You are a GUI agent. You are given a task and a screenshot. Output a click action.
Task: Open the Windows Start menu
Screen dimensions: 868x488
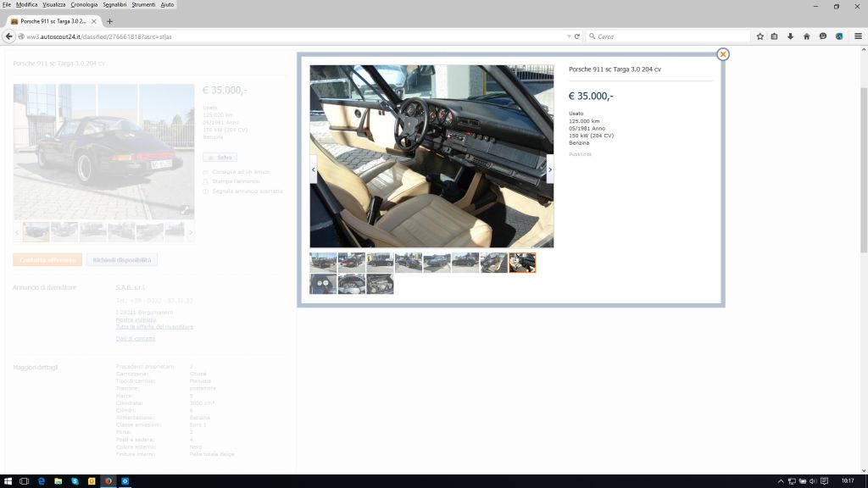pos(8,481)
